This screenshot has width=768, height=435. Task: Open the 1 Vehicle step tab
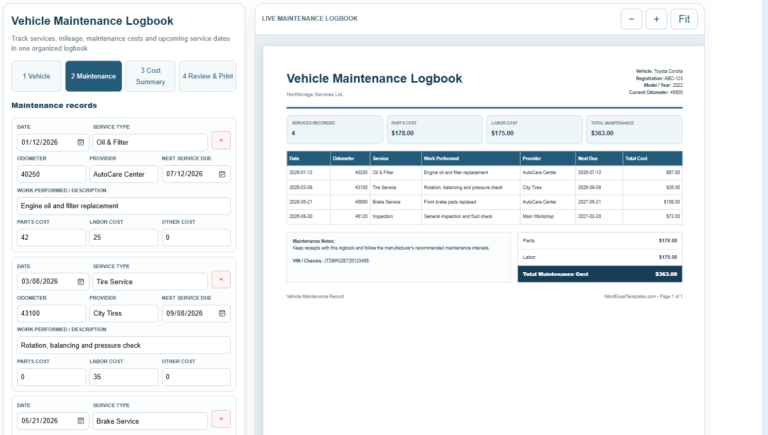[x=36, y=76]
